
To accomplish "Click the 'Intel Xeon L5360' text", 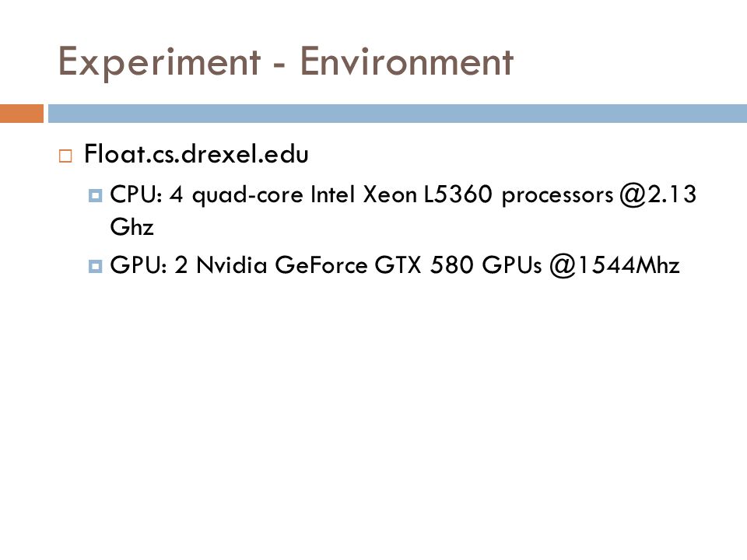I will (402, 194).
